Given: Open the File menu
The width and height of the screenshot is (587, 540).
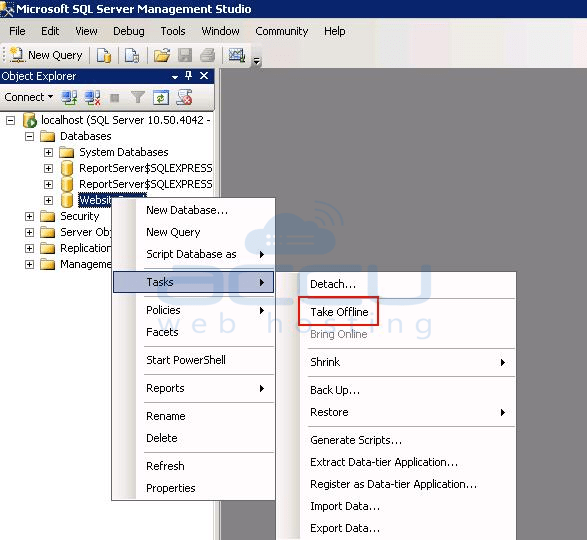Looking at the screenshot, I should tap(18, 31).
